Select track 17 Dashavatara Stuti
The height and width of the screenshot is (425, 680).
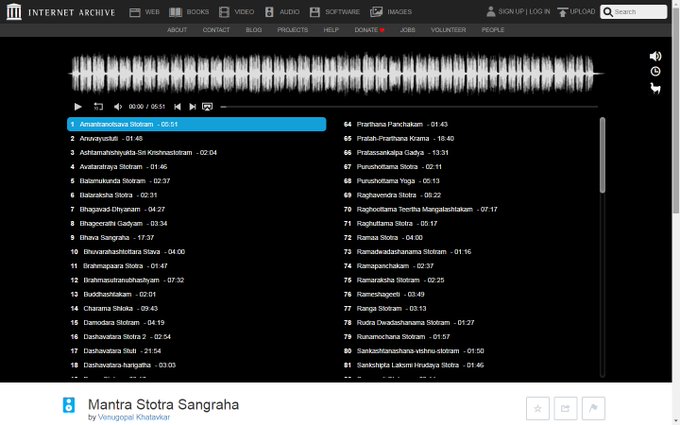click(196, 351)
